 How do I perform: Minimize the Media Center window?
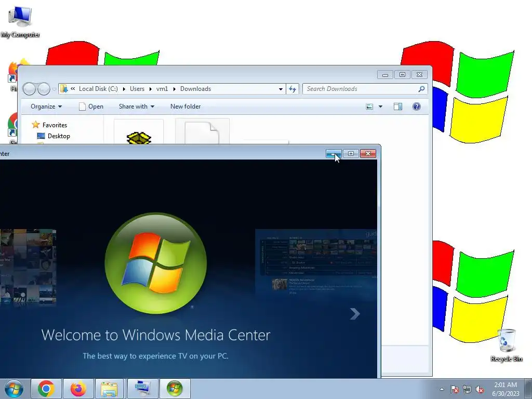point(334,154)
